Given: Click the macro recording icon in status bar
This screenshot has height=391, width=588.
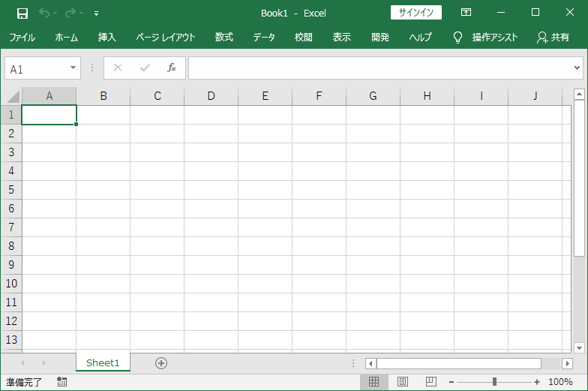Looking at the screenshot, I should [61, 382].
